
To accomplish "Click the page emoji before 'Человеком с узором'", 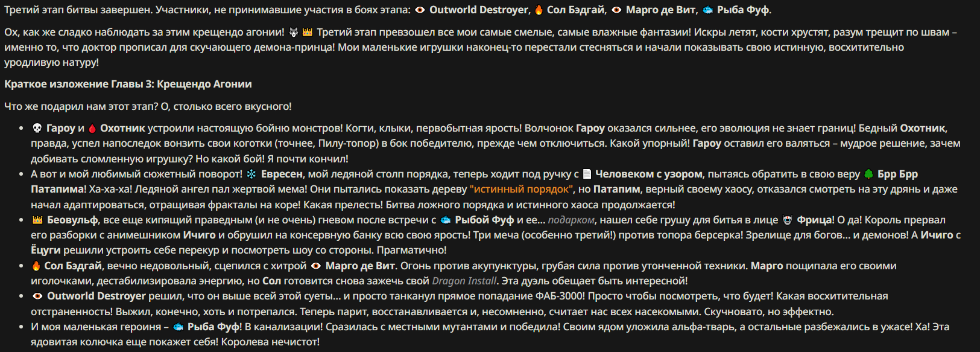I will pyautogui.click(x=587, y=174).
